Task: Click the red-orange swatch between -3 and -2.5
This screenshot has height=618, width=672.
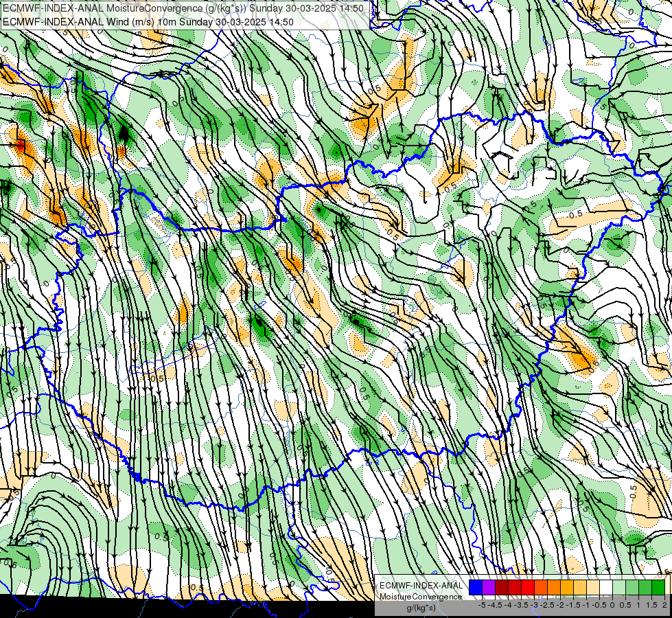Action: [x=541, y=588]
